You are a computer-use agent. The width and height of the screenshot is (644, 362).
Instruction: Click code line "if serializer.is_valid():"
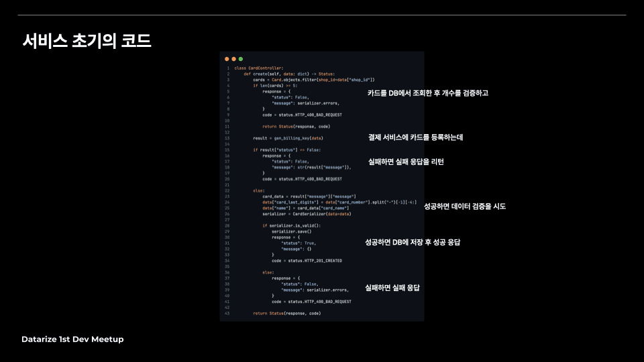point(292,226)
